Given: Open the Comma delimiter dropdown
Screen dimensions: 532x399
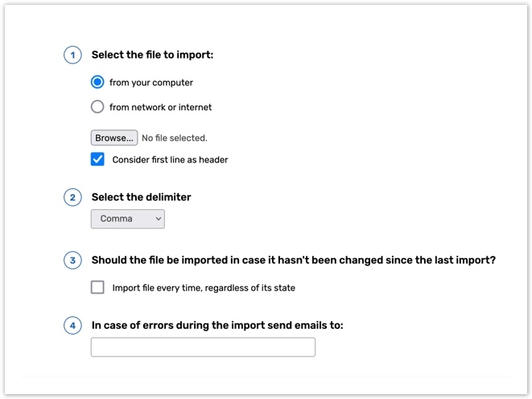Looking at the screenshot, I should tap(128, 219).
